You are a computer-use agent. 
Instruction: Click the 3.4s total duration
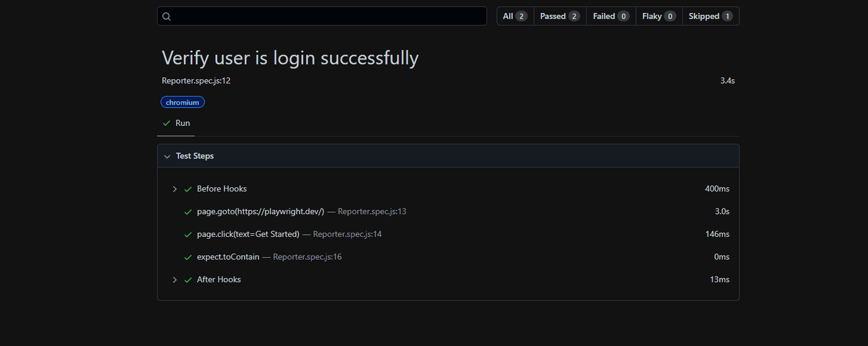(727, 81)
